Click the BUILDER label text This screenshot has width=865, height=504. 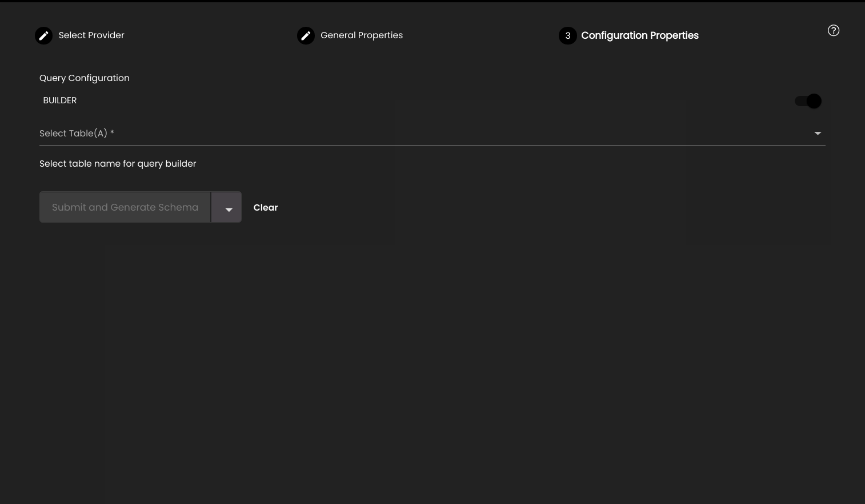pos(60,100)
